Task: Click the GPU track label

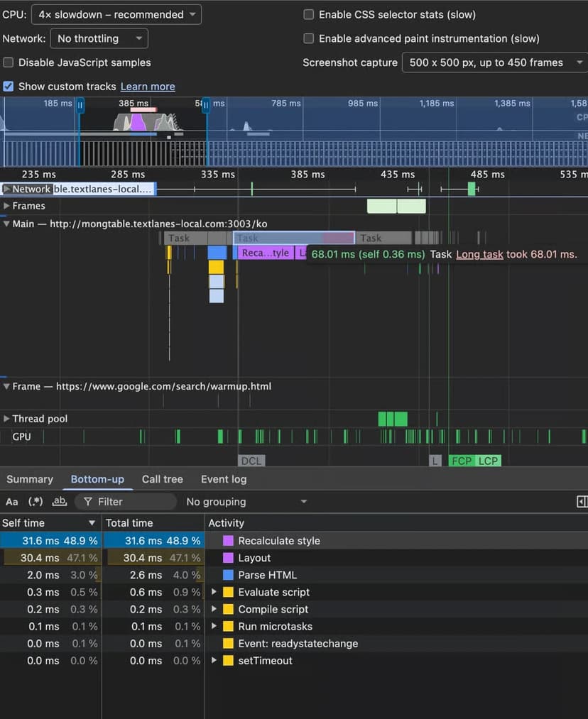Action: (21, 437)
